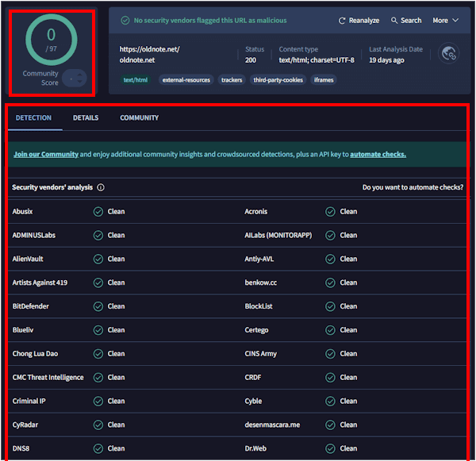Click the globe link icon beside Last Analysis Date
Viewport: 476px width, 461px height.
coord(449,53)
